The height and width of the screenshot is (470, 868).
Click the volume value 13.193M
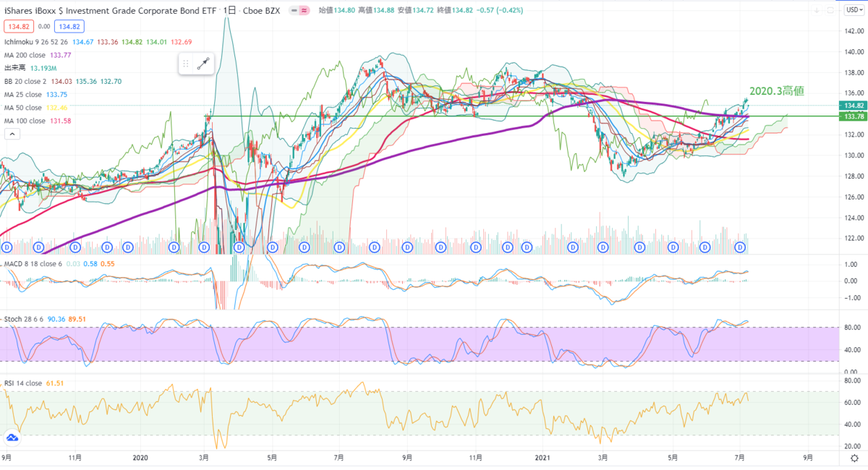point(43,69)
